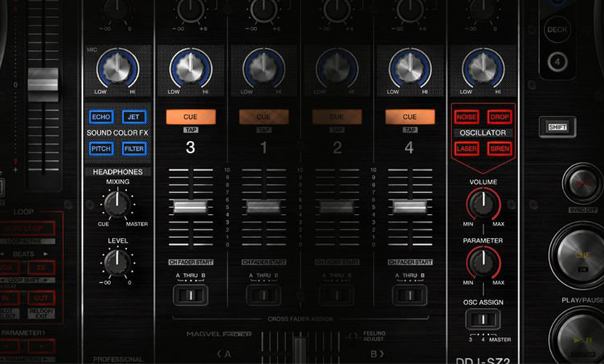Viewport: 604px width, 364px height.
Task: Click the SYNC OFF button on right deck
Action: tap(582, 184)
